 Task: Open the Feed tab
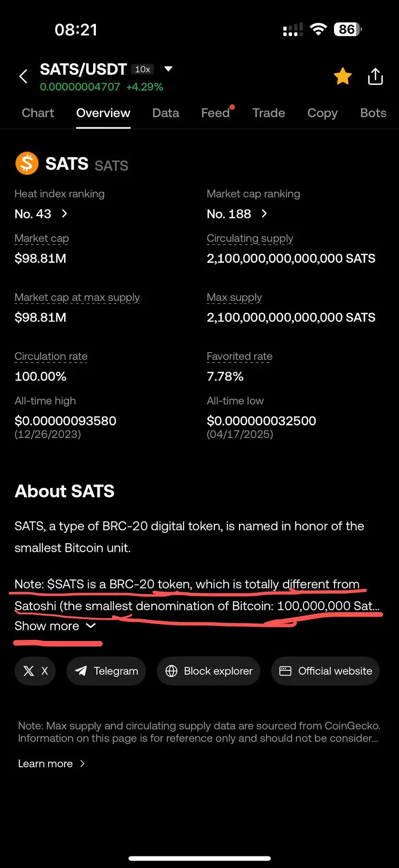pyautogui.click(x=215, y=113)
